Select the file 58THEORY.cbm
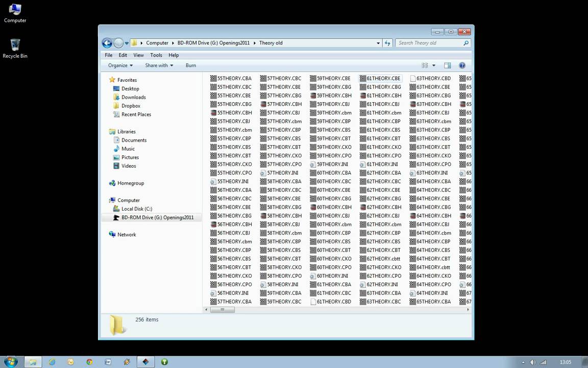 pos(281,233)
